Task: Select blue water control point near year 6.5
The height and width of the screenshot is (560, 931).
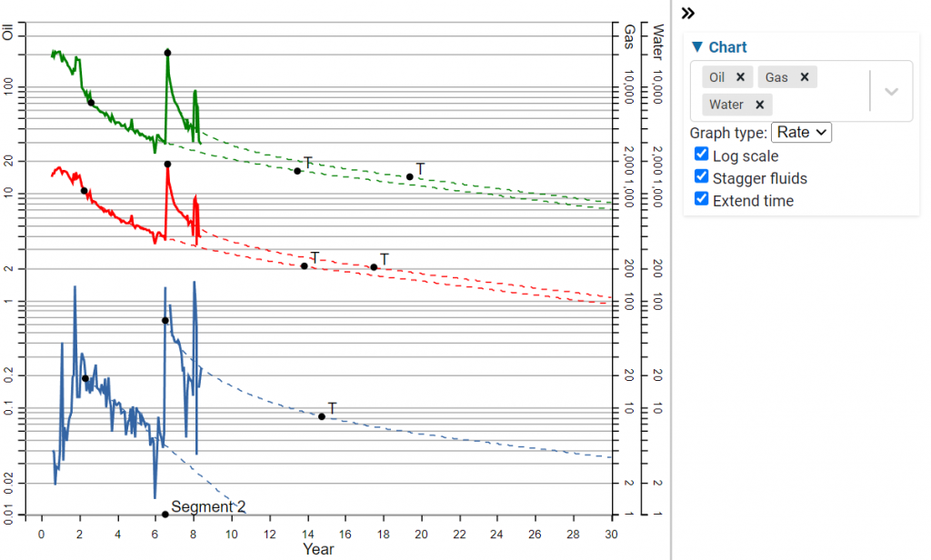Action: point(165,321)
